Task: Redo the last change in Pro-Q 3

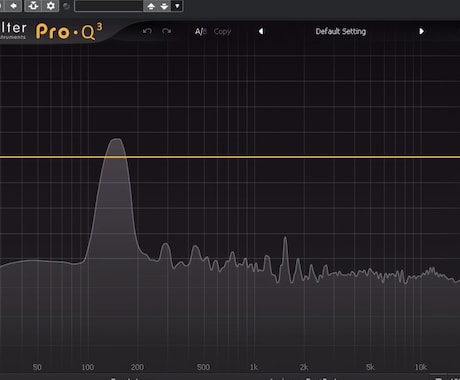Action: (166, 31)
